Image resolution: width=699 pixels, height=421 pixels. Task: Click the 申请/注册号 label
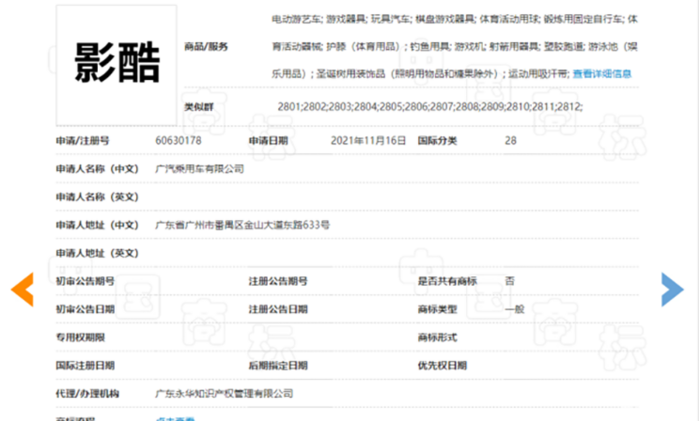[82, 141]
